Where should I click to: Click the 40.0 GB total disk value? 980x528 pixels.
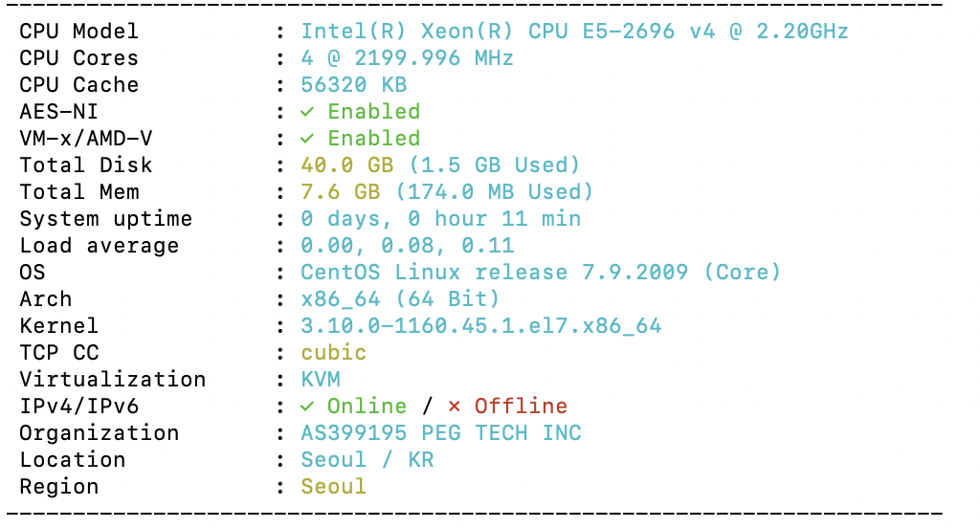(x=346, y=165)
